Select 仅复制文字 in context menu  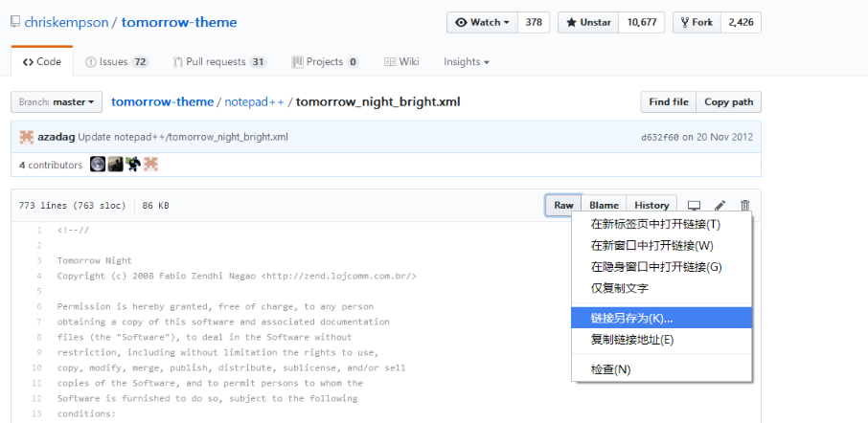(x=661, y=288)
